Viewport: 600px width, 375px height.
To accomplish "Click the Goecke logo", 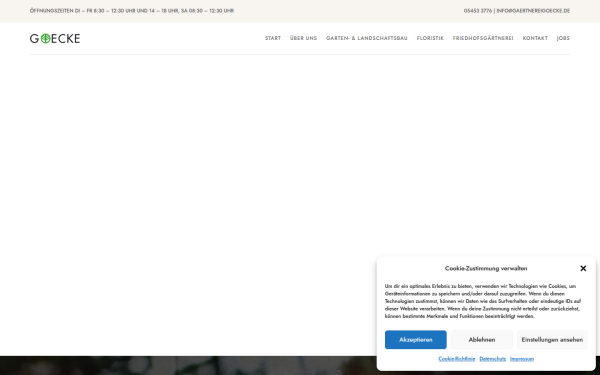I will (55, 38).
